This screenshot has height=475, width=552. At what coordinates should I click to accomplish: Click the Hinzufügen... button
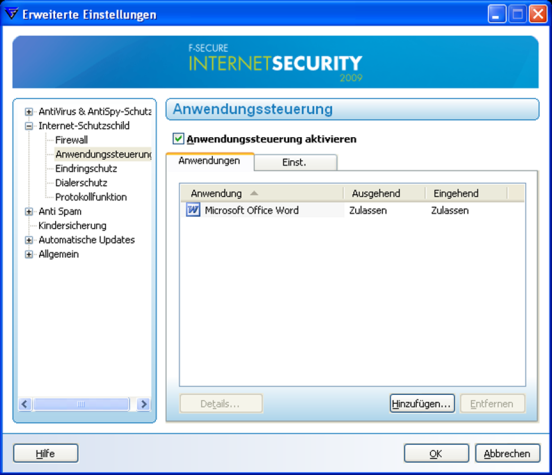(x=422, y=404)
